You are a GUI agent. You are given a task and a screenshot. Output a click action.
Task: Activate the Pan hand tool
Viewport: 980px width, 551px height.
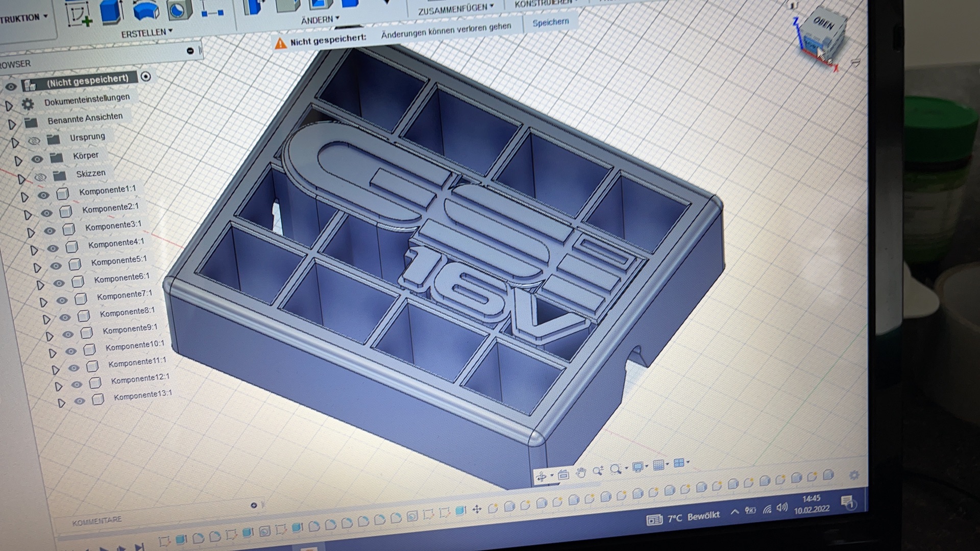(580, 472)
